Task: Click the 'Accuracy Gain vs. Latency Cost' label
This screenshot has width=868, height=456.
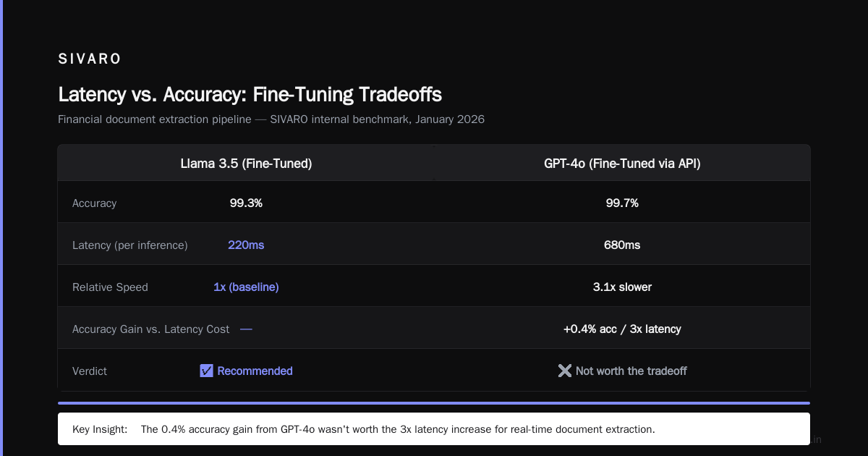Action: [151, 329]
